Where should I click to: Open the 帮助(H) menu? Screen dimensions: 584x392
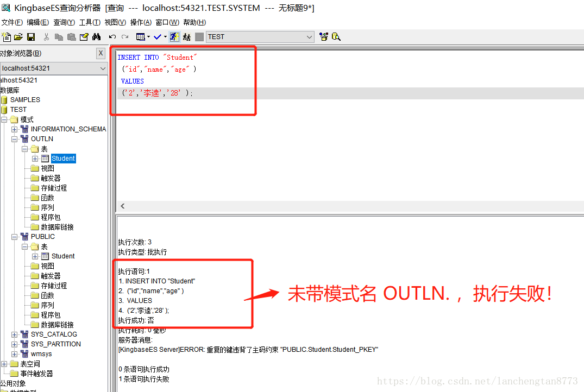click(194, 22)
